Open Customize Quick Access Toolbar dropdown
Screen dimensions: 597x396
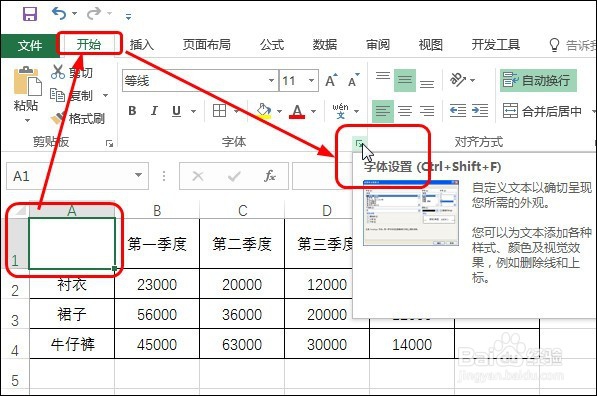[128, 16]
